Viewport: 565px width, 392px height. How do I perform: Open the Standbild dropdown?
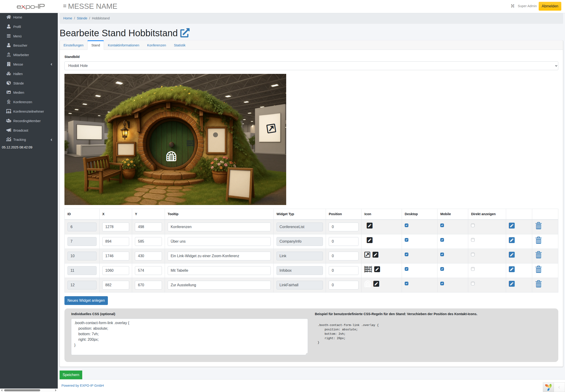[x=311, y=66]
